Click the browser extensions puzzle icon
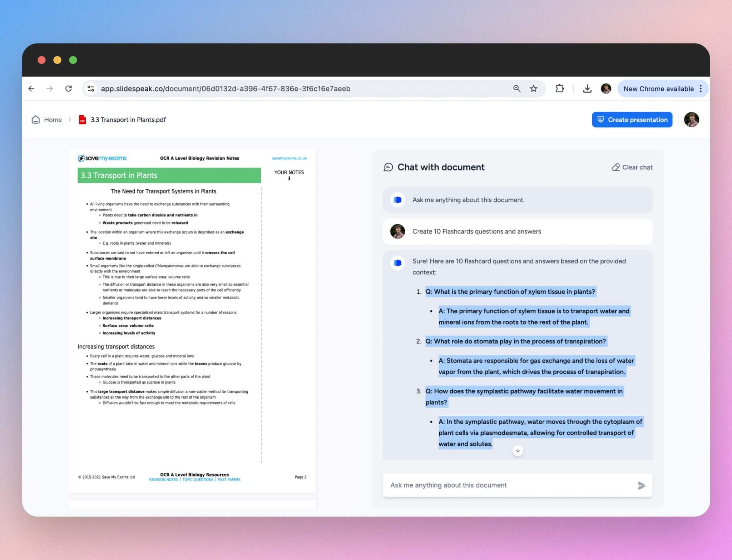Image resolution: width=732 pixels, height=560 pixels. tap(560, 89)
